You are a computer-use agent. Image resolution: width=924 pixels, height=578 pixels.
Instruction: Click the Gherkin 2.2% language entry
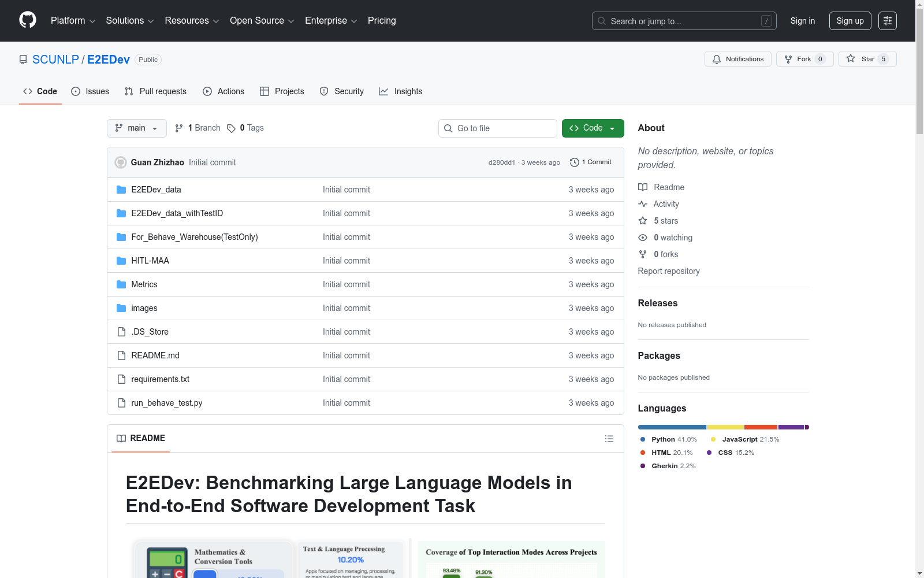click(668, 466)
